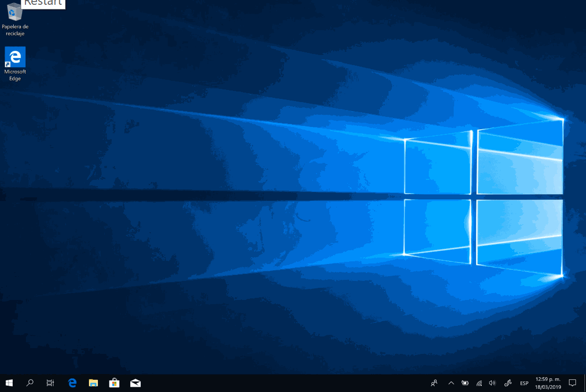Switch input language ESP indicator

pyautogui.click(x=525, y=384)
